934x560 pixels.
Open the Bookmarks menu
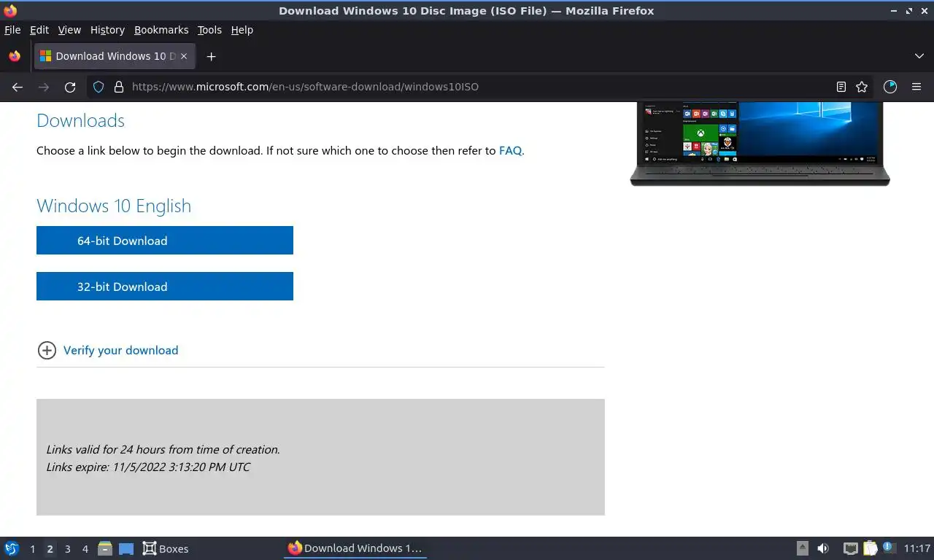[161, 30]
